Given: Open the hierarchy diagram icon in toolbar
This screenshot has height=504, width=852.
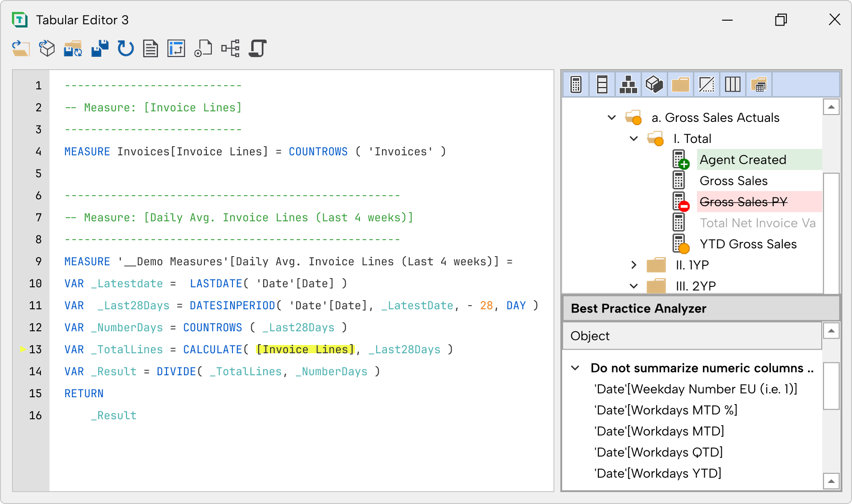Looking at the screenshot, I should coord(230,48).
